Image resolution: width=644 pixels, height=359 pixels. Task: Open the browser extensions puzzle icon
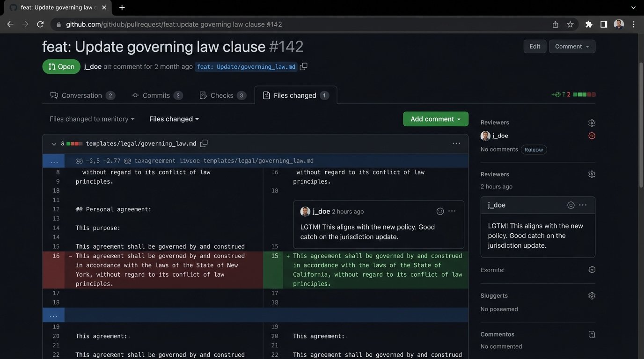coord(589,24)
